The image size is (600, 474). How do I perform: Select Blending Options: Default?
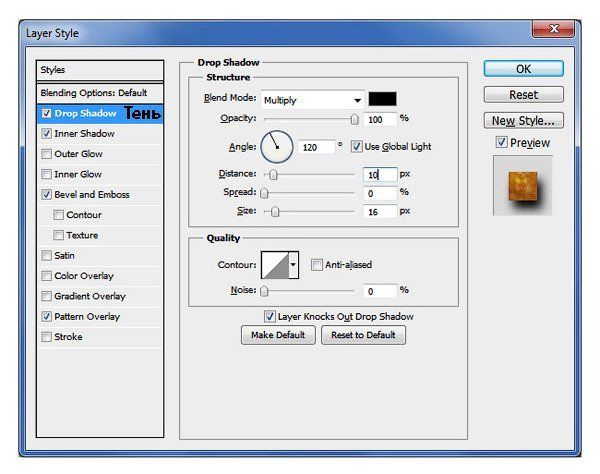(x=100, y=93)
